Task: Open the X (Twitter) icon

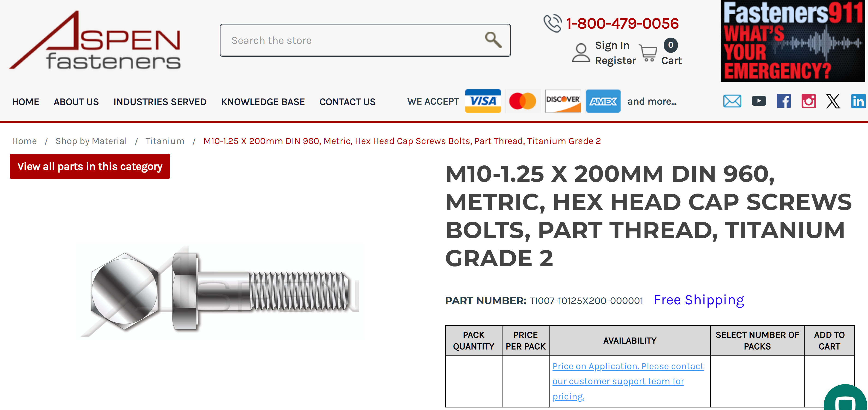Action: point(833,101)
